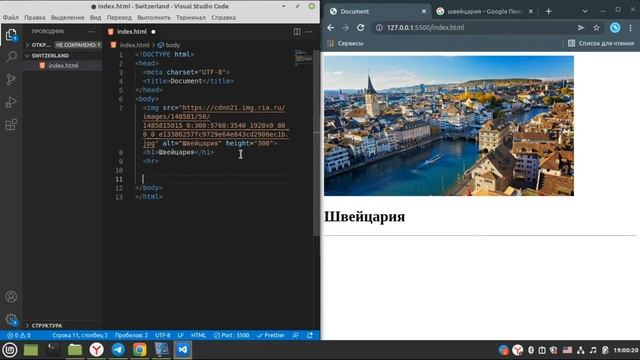Click the Швейцария heading on the page
Image resolution: width=640 pixels, height=360 pixels.
pos(364,216)
